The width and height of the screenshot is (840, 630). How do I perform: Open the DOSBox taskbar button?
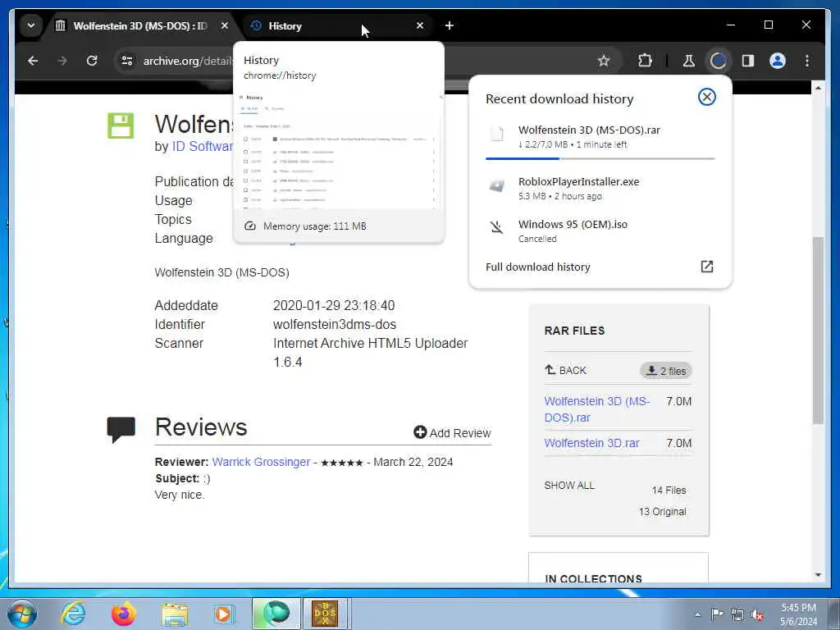point(326,614)
